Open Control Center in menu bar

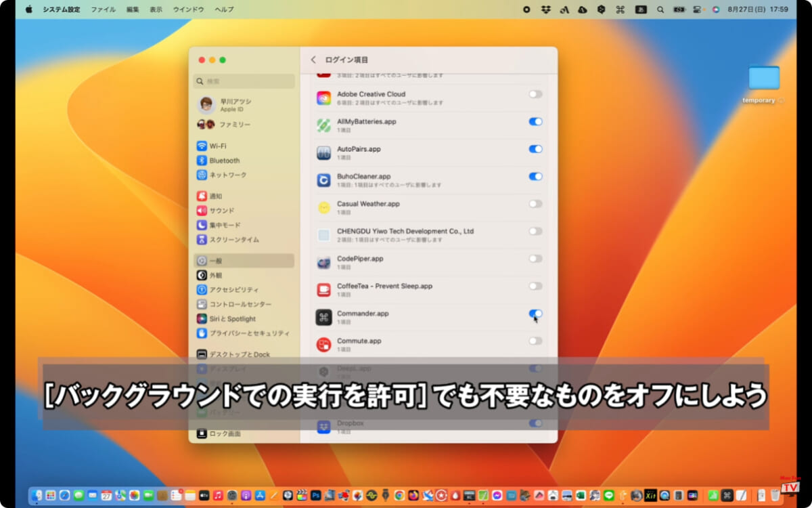[x=697, y=9]
